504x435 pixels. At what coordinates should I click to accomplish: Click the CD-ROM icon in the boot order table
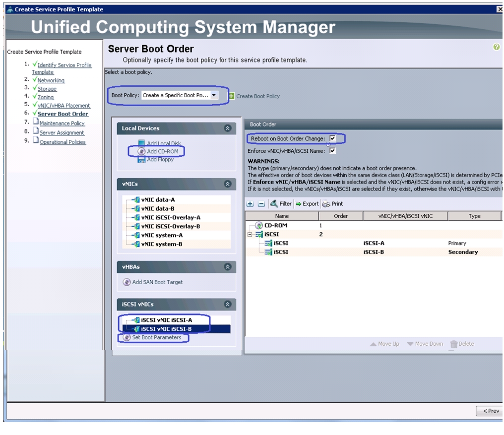coord(259,225)
